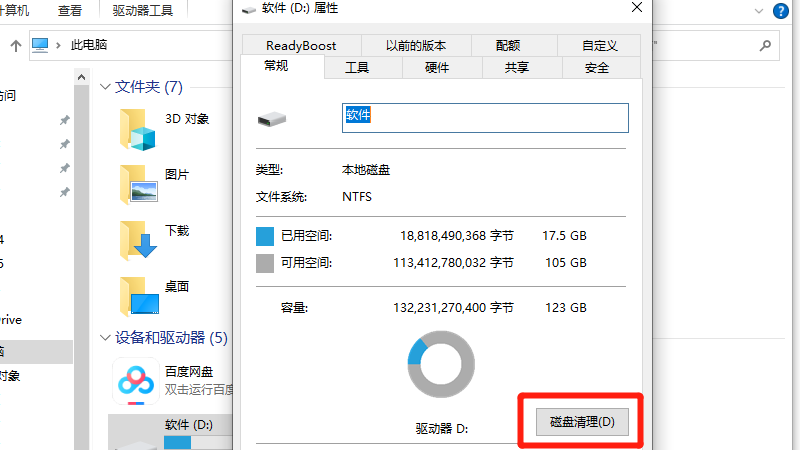This screenshot has width=800, height=450.
Task: Click the search magnifier icon
Action: [x=764, y=46]
